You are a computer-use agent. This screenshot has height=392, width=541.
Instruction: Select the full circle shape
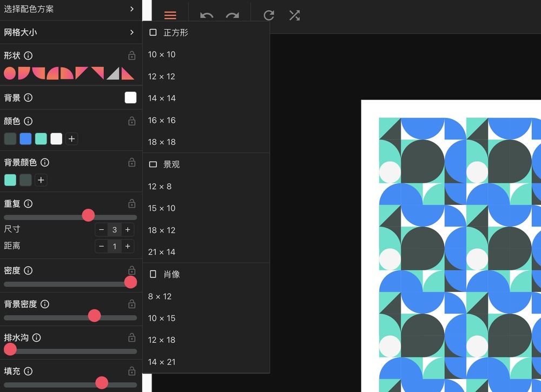[x=10, y=73]
